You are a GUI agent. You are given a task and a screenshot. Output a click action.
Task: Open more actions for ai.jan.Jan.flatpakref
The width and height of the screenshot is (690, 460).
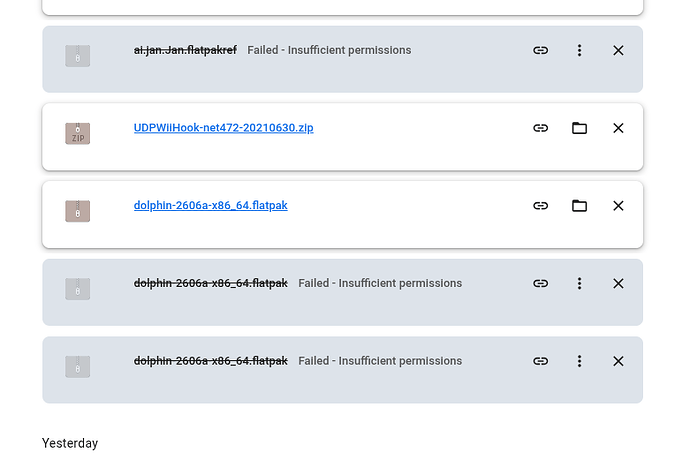pyautogui.click(x=579, y=50)
